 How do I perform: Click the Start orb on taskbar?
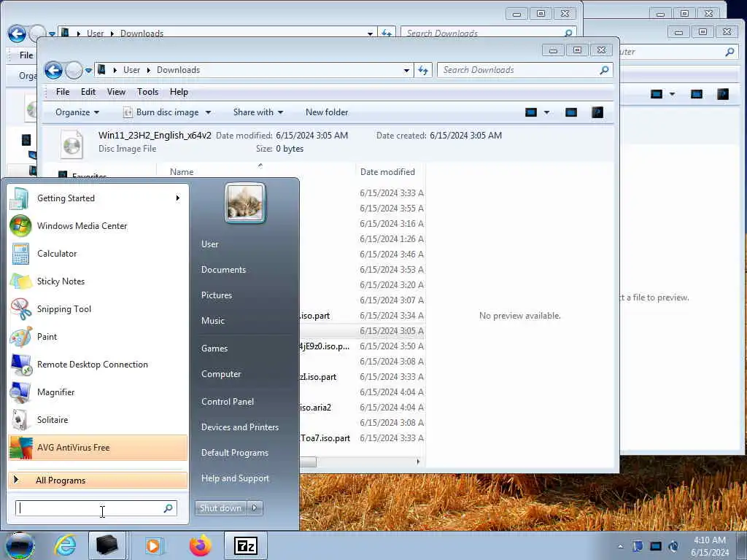(x=19, y=545)
